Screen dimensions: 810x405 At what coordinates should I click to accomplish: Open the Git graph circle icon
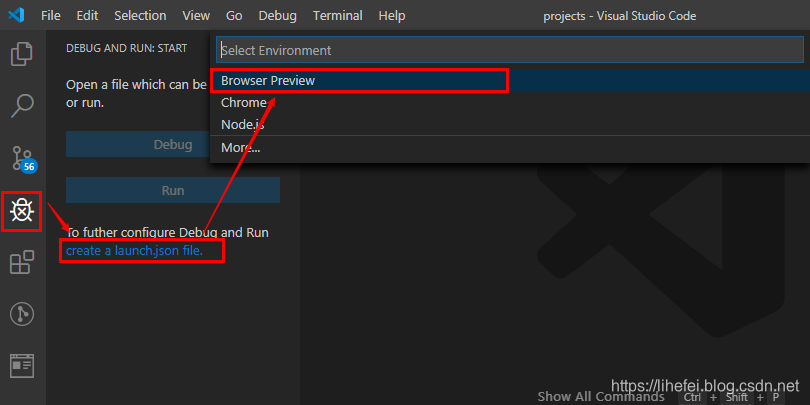(22, 314)
